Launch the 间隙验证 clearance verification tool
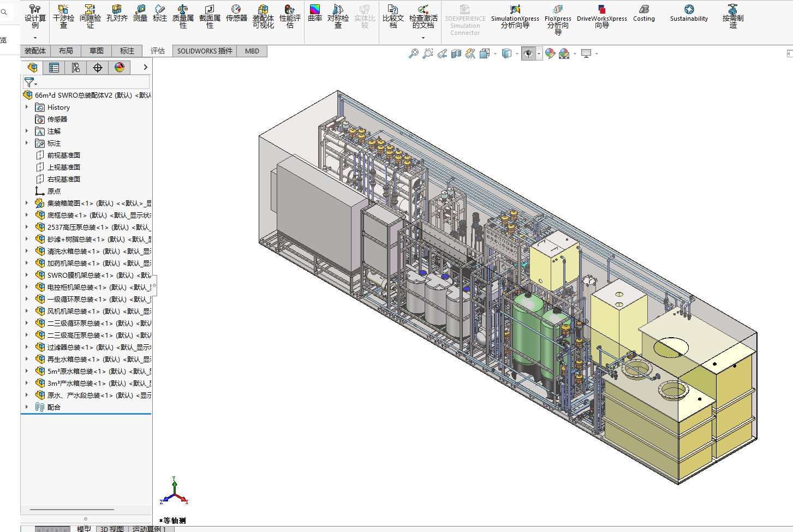The image size is (793, 532). click(90, 16)
